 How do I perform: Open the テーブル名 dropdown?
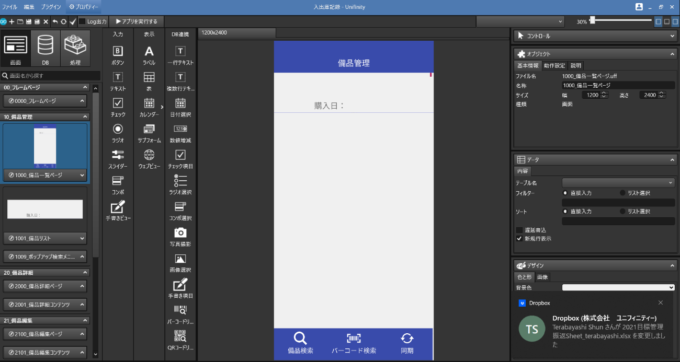pyautogui.click(x=618, y=183)
